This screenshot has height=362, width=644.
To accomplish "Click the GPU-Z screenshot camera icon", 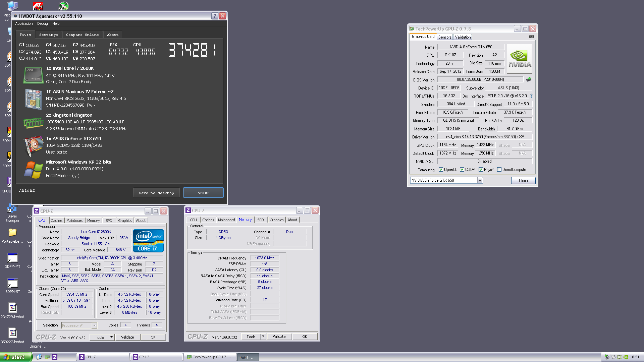I will [531, 37].
